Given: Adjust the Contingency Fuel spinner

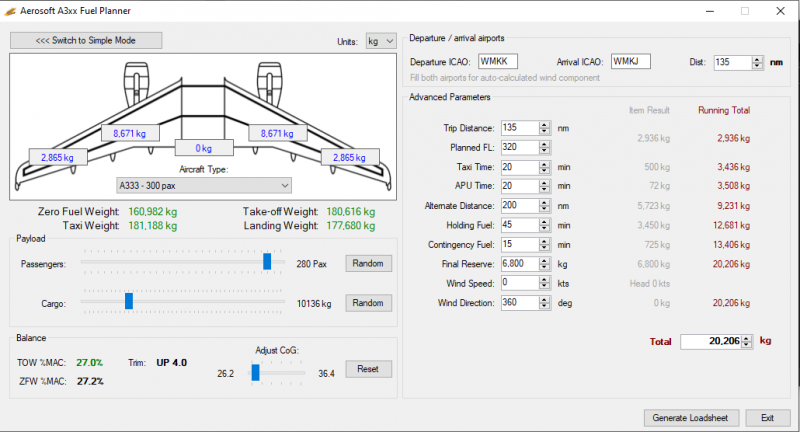Looking at the screenshot, I should click(544, 244).
